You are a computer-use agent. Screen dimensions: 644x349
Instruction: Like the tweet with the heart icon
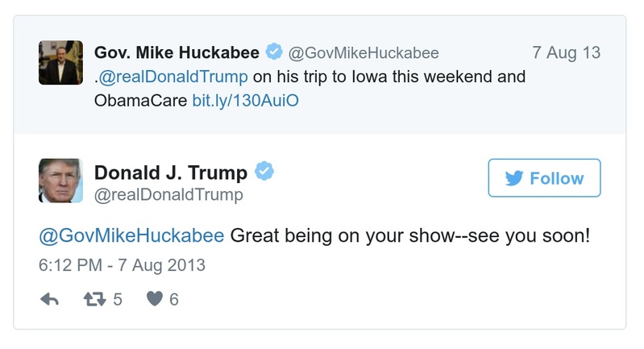tap(155, 300)
